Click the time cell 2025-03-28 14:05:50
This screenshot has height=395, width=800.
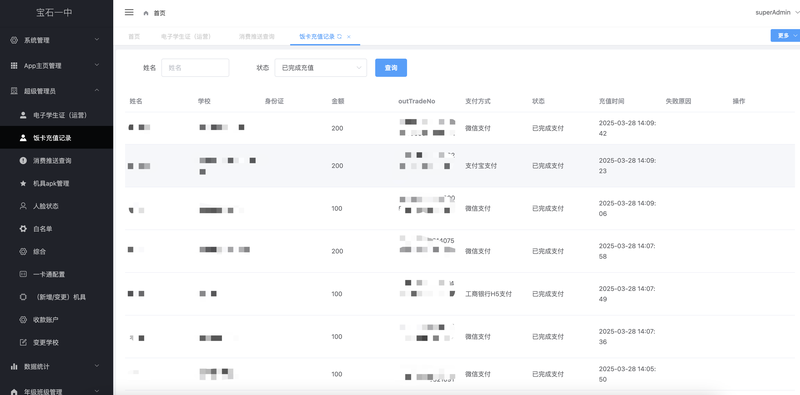(627, 374)
